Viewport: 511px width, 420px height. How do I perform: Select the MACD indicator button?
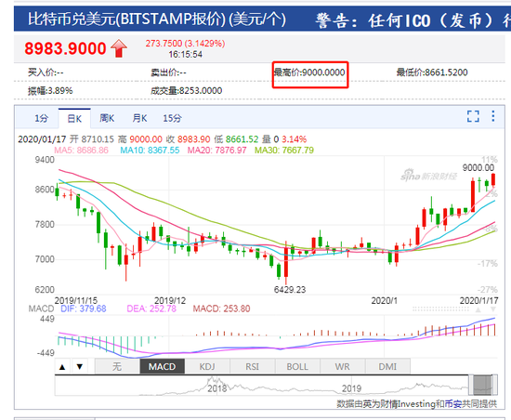tap(162, 366)
